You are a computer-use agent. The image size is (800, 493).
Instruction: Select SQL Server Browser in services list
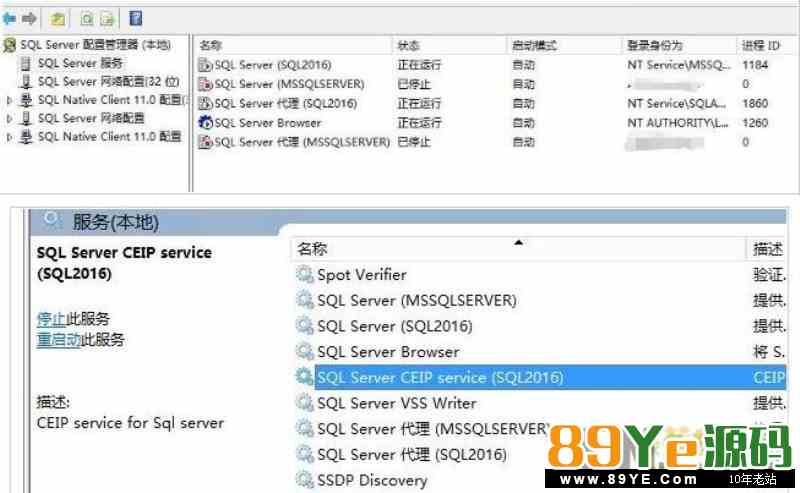[x=388, y=352]
